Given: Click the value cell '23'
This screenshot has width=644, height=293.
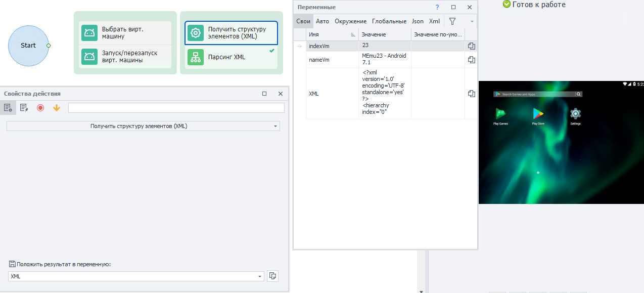Looking at the screenshot, I should 385,46.
